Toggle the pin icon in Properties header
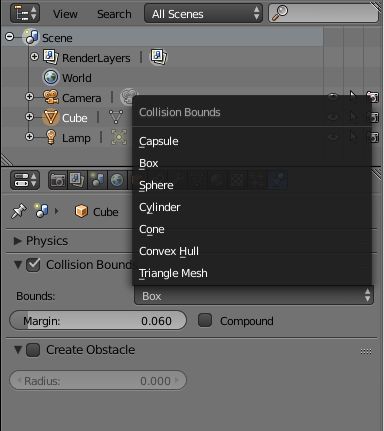Image resolution: width=384 pixels, height=431 pixels. click(19, 211)
